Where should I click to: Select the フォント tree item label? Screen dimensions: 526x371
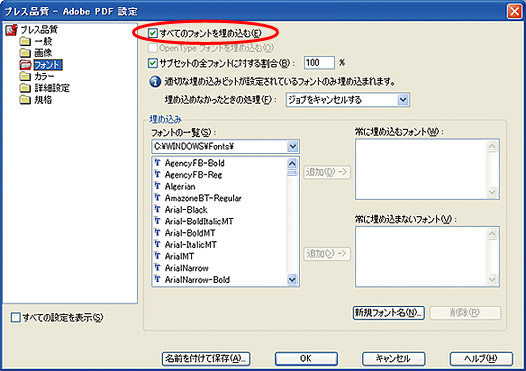[x=48, y=65]
